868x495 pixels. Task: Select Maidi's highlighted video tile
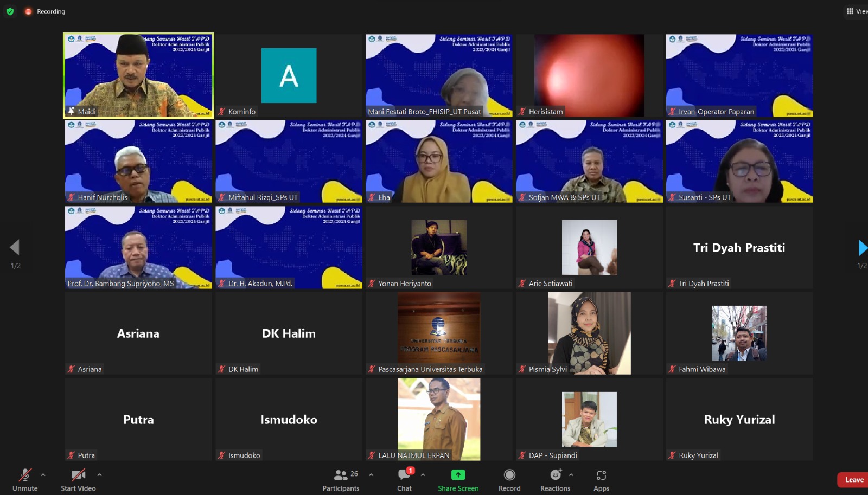tap(138, 75)
